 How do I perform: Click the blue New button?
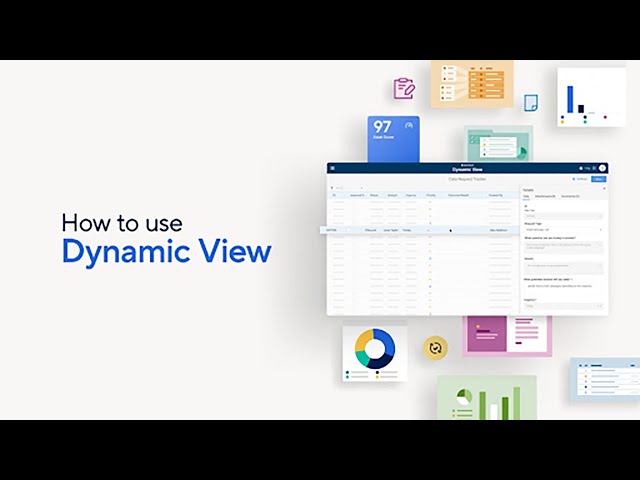(599, 179)
